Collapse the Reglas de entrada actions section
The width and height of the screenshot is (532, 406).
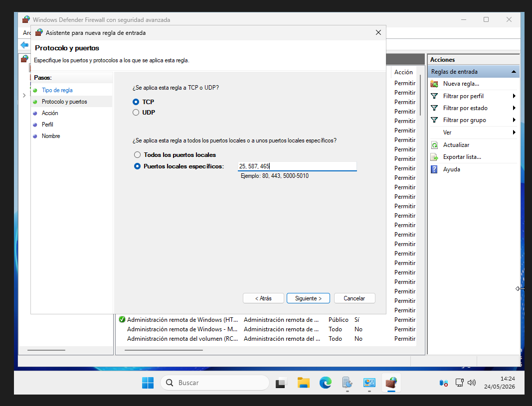coord(514,72)
